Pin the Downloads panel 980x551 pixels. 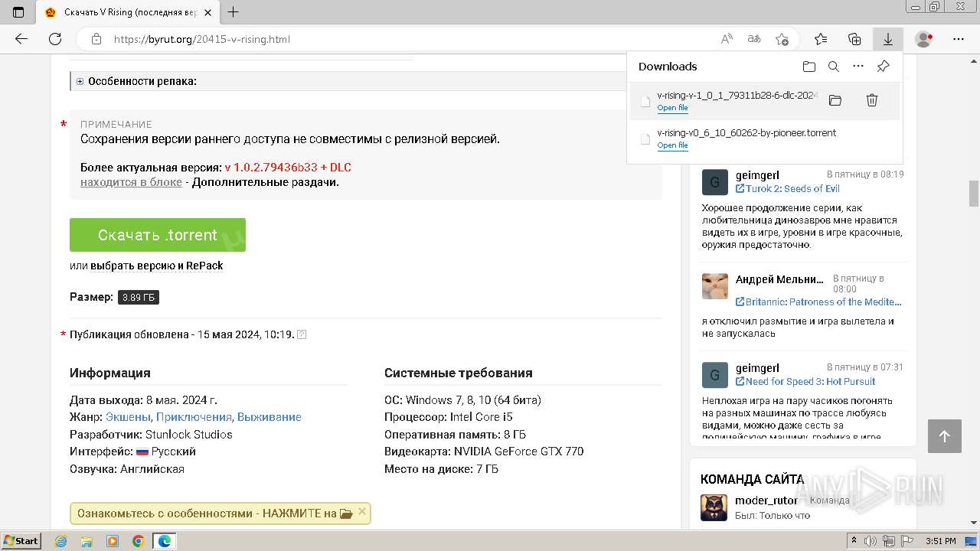point(883,67)
